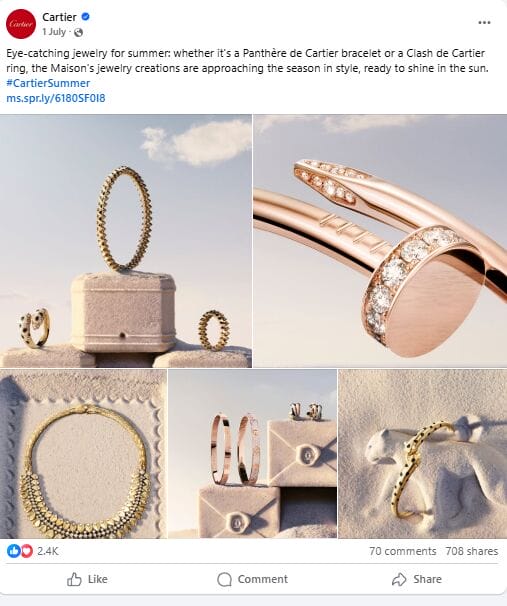
Task: Click the public globe audience icon
Action: [x=78, y=32]
